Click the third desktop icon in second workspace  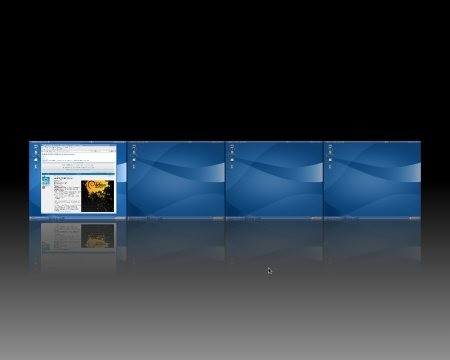pos(134,159)
